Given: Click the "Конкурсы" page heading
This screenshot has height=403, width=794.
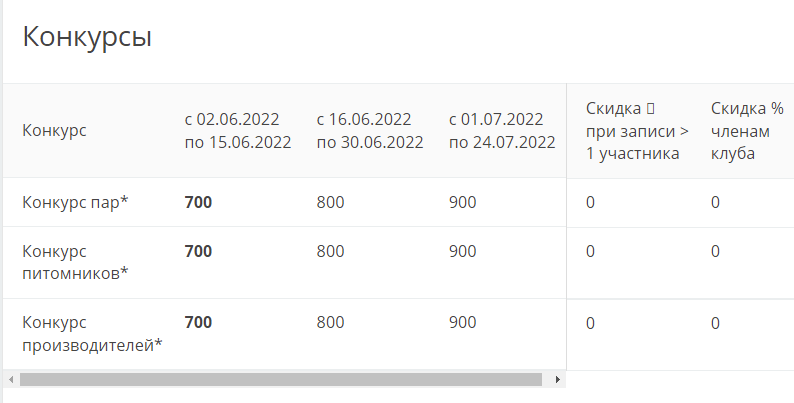Looking at the screenshot, I should 87,37.
